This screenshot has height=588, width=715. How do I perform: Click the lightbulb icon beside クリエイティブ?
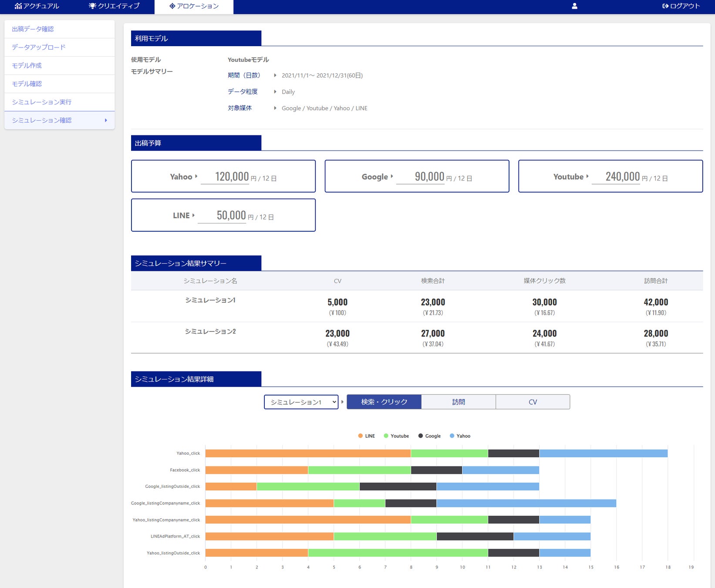coord(92,6)
